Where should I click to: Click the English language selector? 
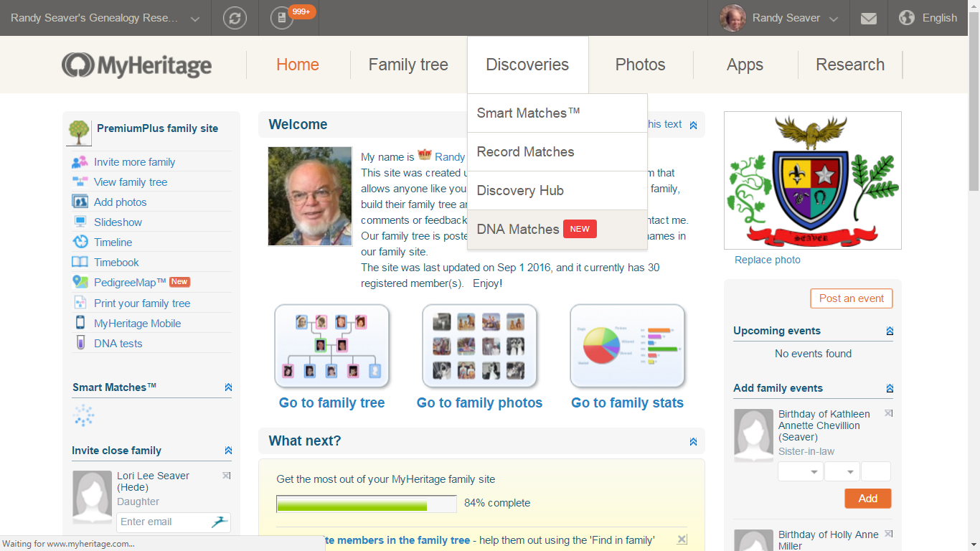(940, 18)
